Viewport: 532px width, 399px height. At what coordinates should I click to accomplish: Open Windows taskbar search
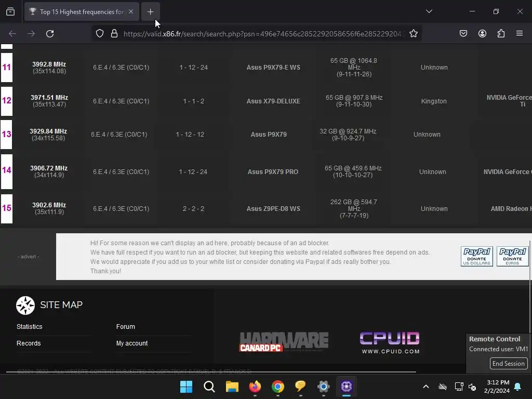209,387
